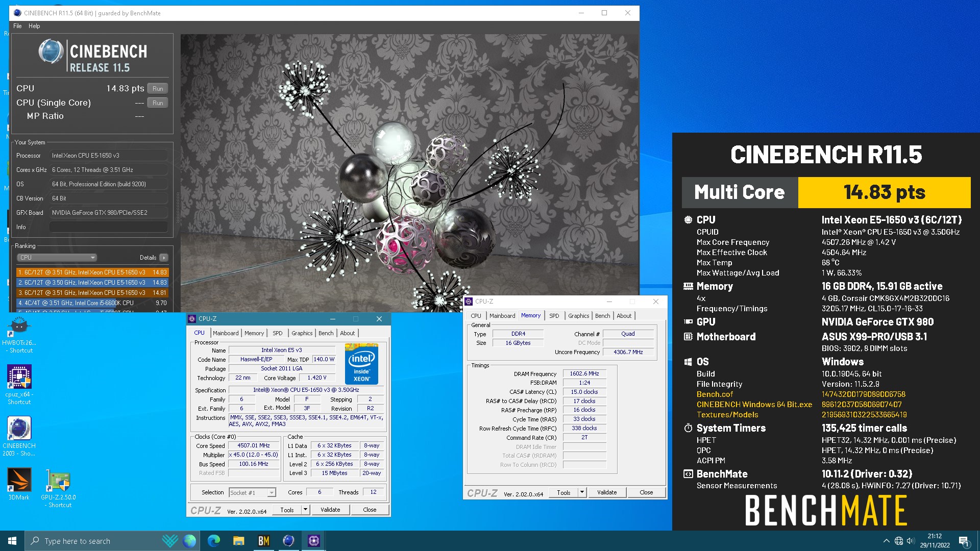Viewport: 980px width, 551px height.
Task: Show hidden system tray icons
Action: point(886,541)
